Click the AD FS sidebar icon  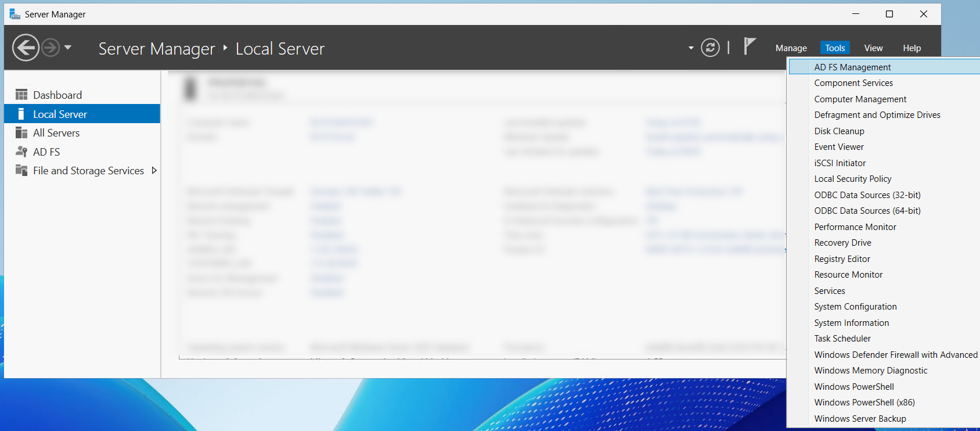(x=21, y=152)
